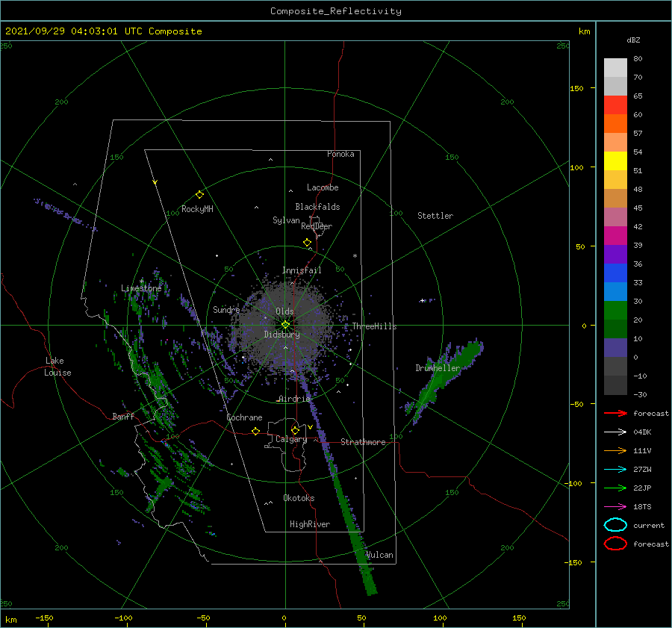Screen dimensions: 672x628
Task: Click the Didsbury label
Action: 282,335
